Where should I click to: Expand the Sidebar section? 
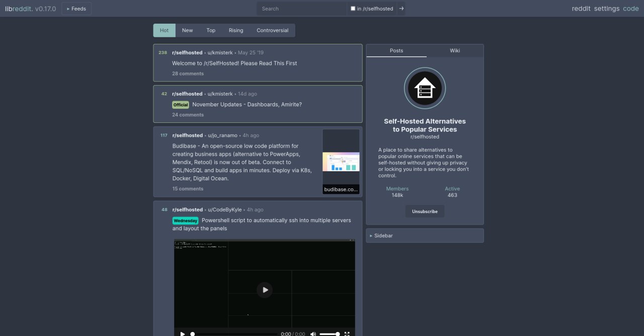(x=425, y=236)
